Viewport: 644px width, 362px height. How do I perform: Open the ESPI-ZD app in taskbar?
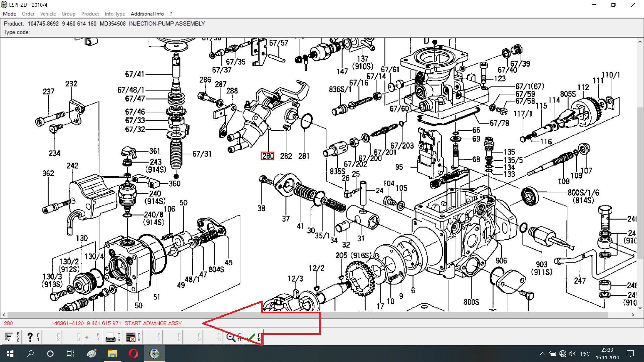point(154,354)
